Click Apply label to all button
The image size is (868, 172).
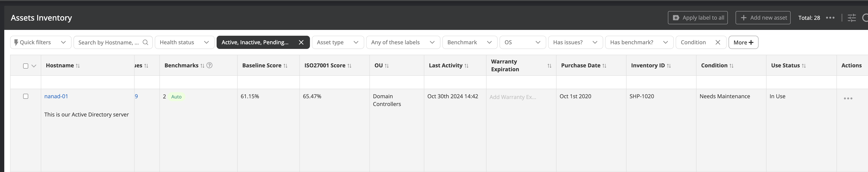[x=697, y=18]
